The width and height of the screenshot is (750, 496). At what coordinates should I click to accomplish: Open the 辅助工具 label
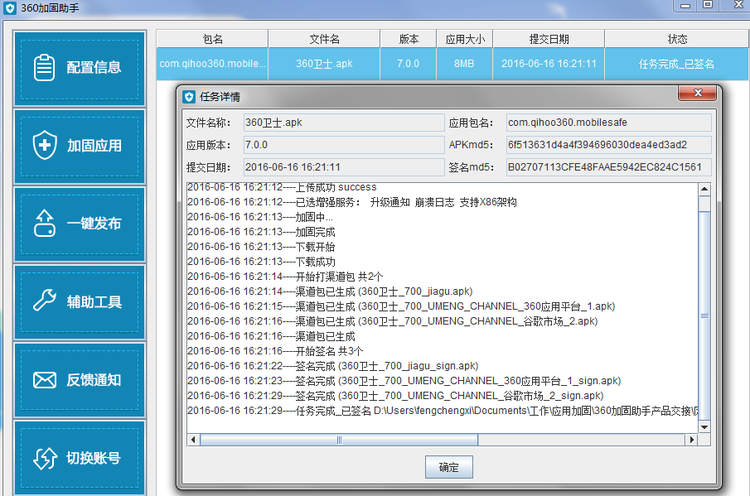(x=94, y=301)
